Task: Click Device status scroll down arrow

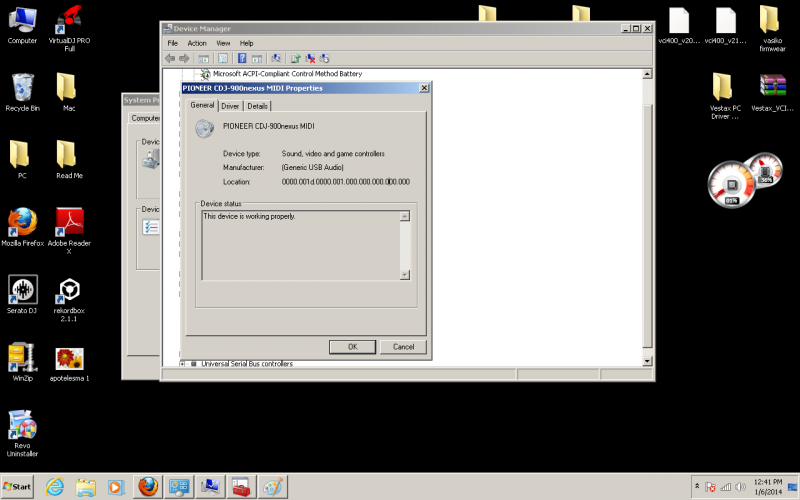Action: click(x=405, y=275)
